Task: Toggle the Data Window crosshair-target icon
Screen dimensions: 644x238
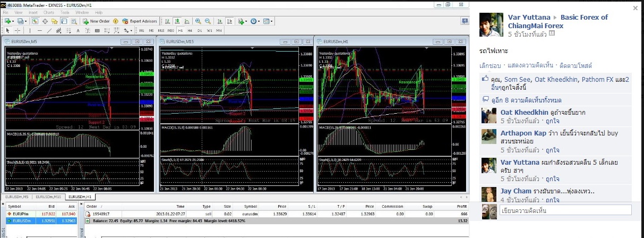Action: tap(45, 21)
